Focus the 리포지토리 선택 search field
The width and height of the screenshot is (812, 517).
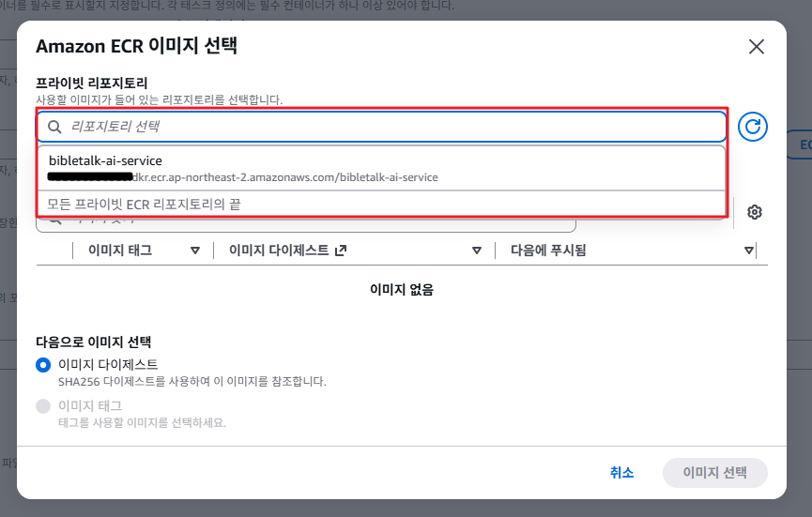tap(381, 127)
